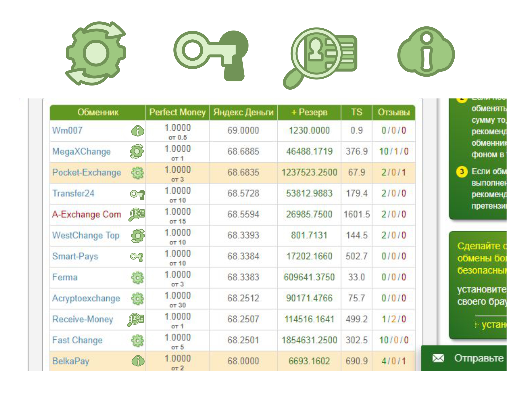Click the info icon beside Wm007

138,131
